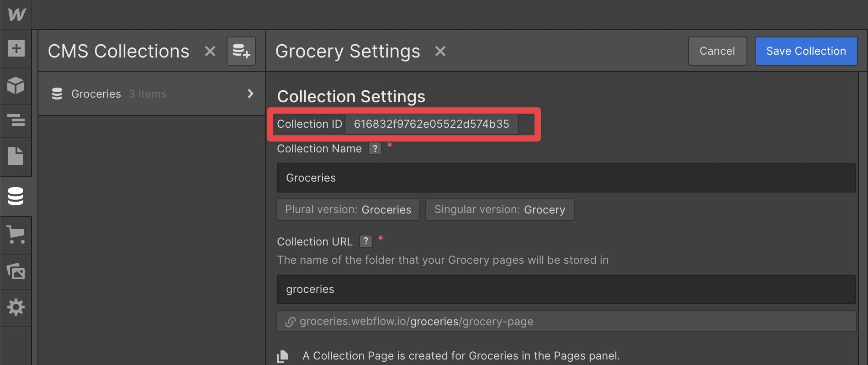Click the Save Collection button
The height and width of the screenshot is (365, 868).
806,51
